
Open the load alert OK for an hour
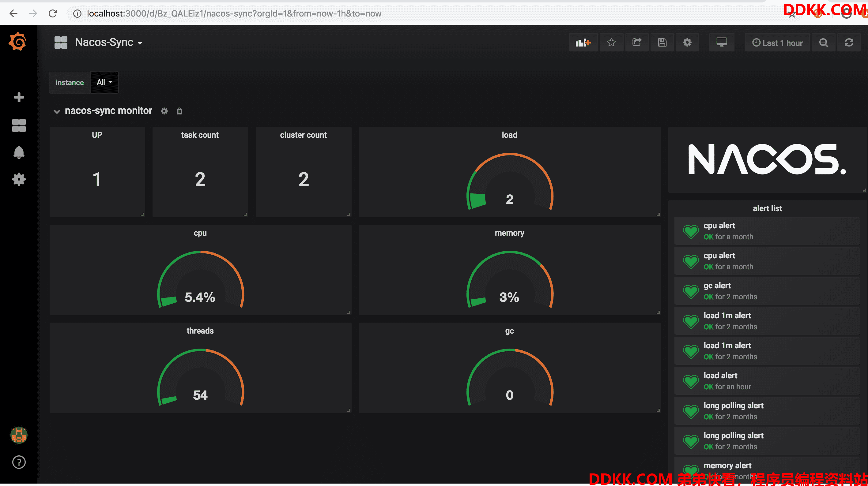click(767, 381)
